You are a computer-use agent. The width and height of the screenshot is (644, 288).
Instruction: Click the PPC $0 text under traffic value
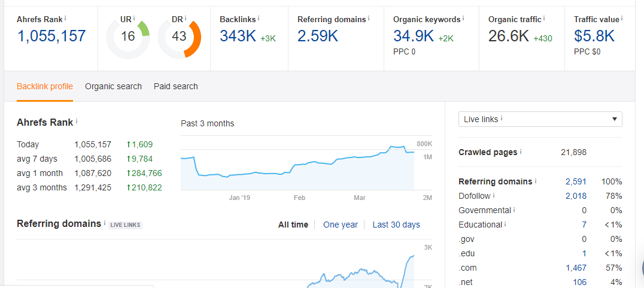(x=587, y=52)
